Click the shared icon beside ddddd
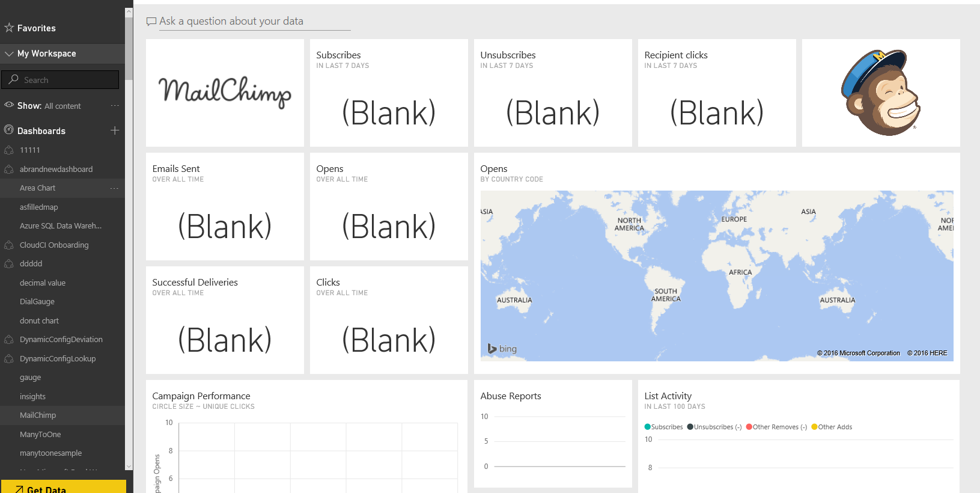Viewport: 980px width, 493px height. tap(9, 263)
